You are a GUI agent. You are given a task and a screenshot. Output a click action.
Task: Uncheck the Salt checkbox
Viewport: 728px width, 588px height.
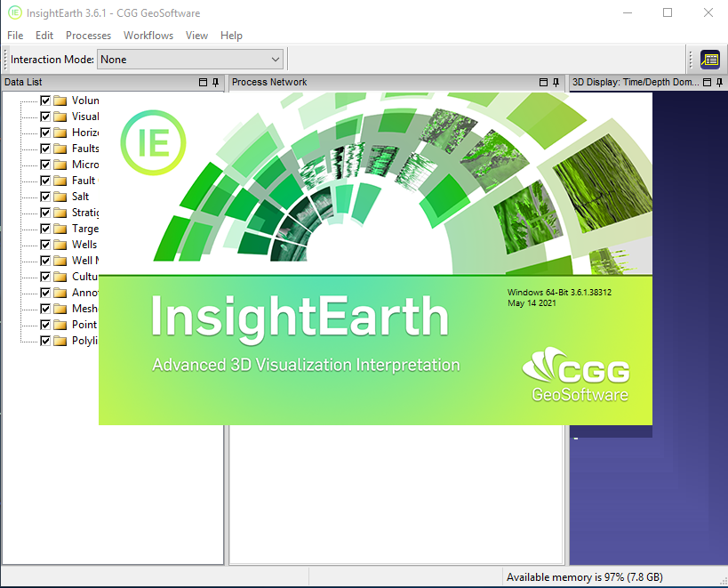45,197
